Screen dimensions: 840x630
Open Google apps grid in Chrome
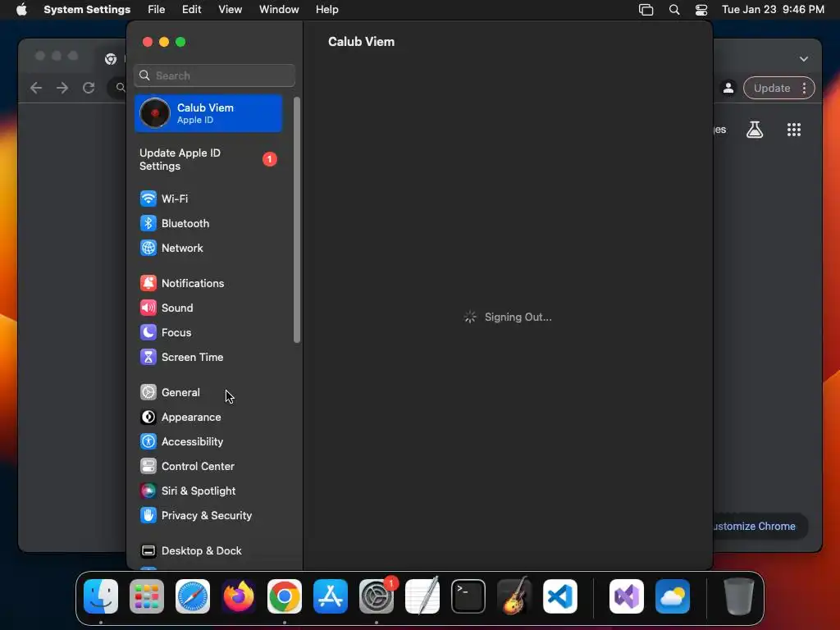794,130
